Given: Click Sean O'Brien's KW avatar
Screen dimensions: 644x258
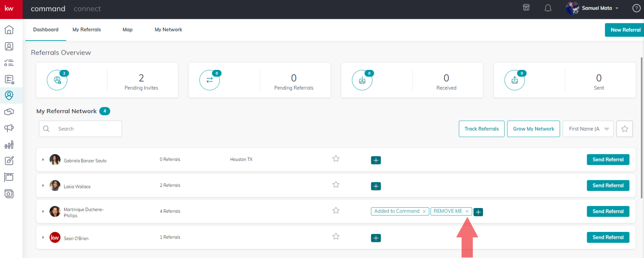Looking at the screenshot, I should point(55,237).
